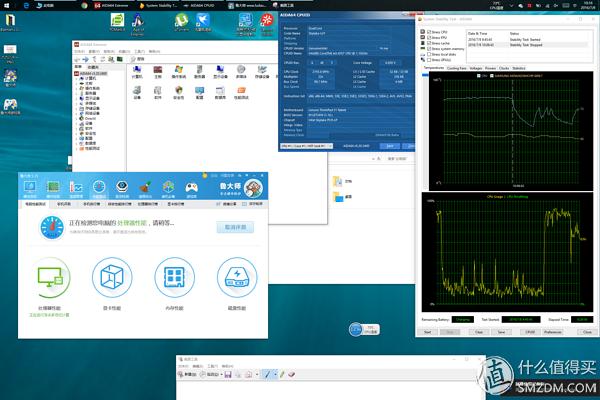The image size is (600, 400).
Task: Click the refresh icon in AIDA64 toolbar
Action: (103, 59)
